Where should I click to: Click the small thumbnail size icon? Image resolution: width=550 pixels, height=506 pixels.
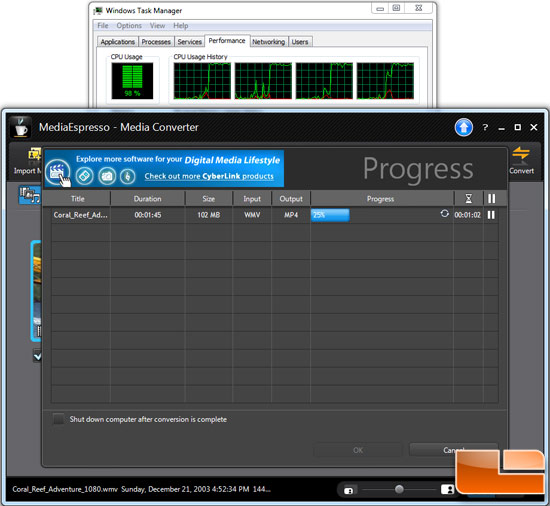[349, 491]
